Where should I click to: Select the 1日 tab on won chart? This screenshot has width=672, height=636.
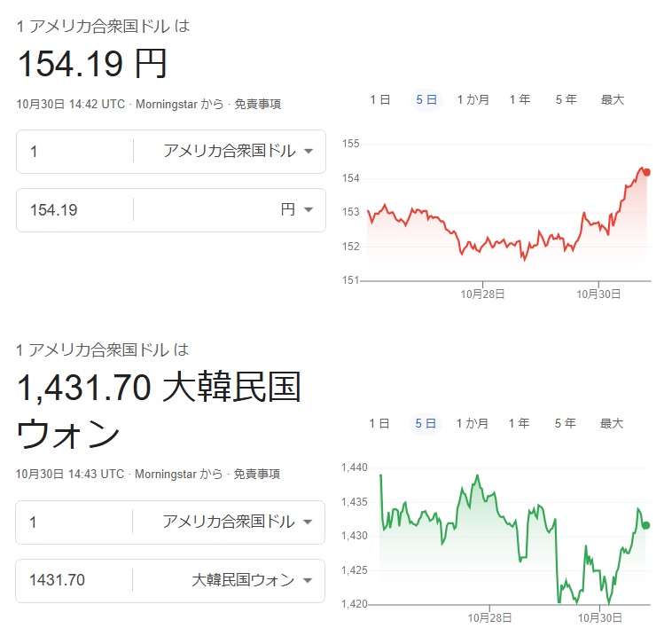pos(379,424)
